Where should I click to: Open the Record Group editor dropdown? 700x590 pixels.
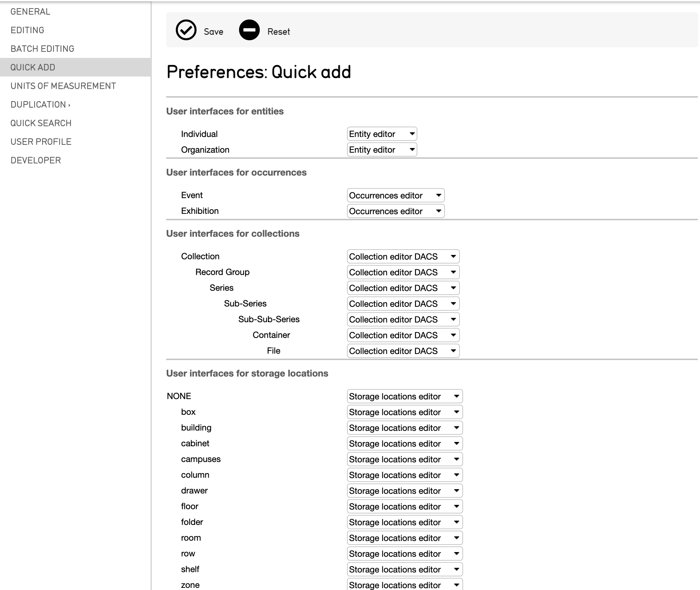click(x=403, y=272)
